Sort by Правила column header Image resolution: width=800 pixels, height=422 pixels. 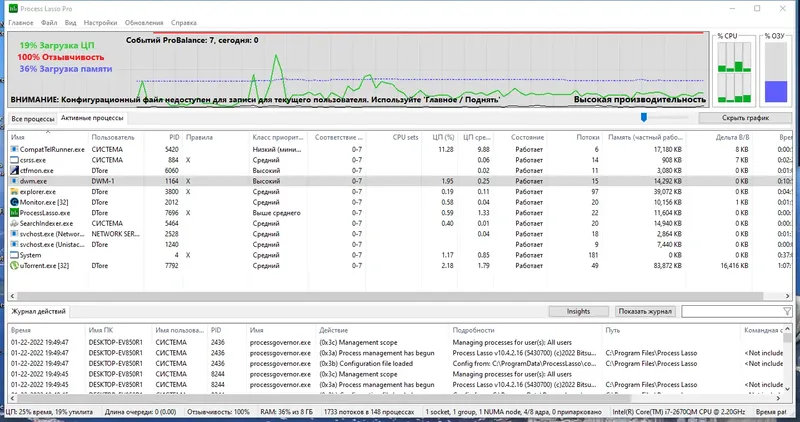[x=216, y=137]
